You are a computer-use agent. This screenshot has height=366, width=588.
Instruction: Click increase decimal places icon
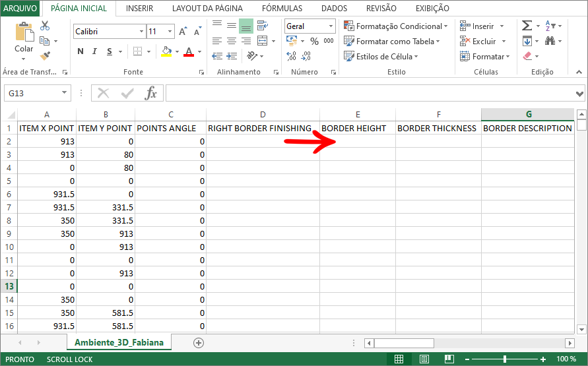pos(292,56)
